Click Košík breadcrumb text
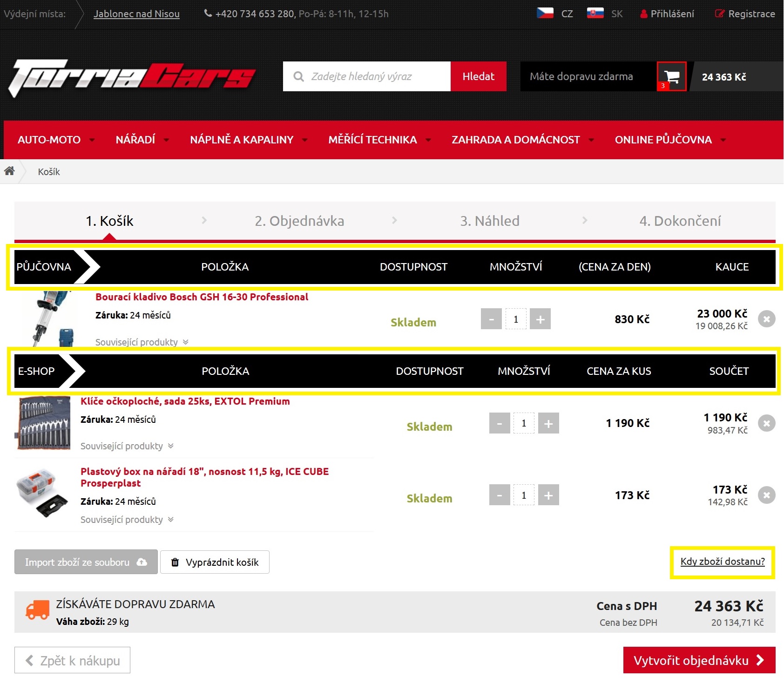 (x=49, y=172)
